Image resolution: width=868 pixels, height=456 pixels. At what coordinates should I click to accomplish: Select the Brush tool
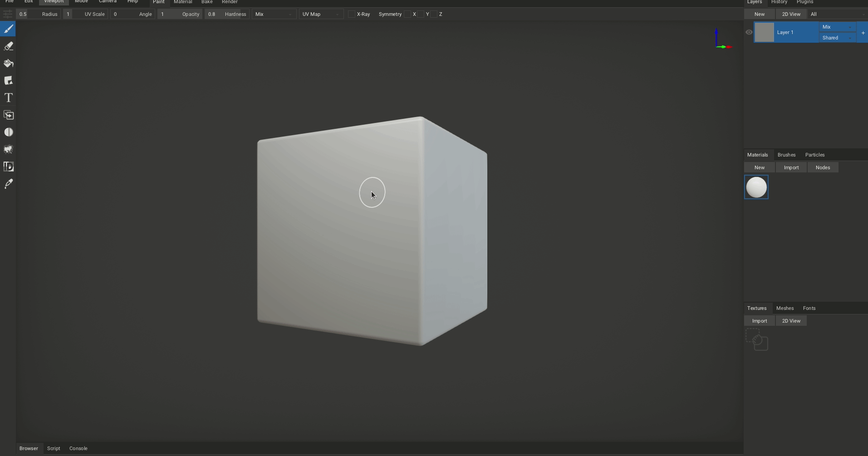tap(8, 29)
